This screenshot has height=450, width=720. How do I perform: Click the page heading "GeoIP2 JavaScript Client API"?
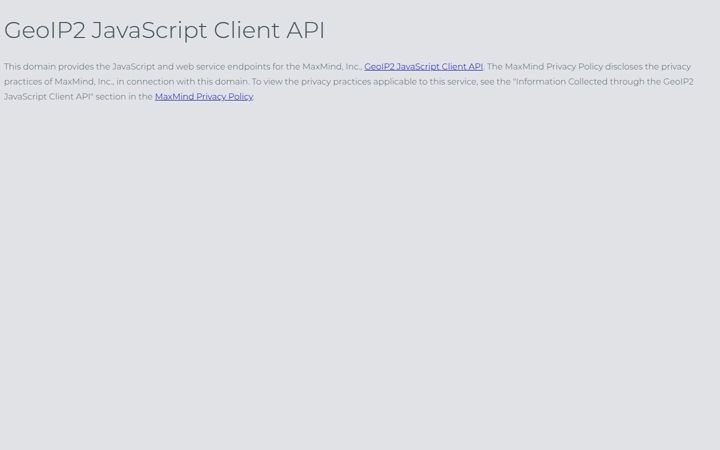tap(164, 30)
